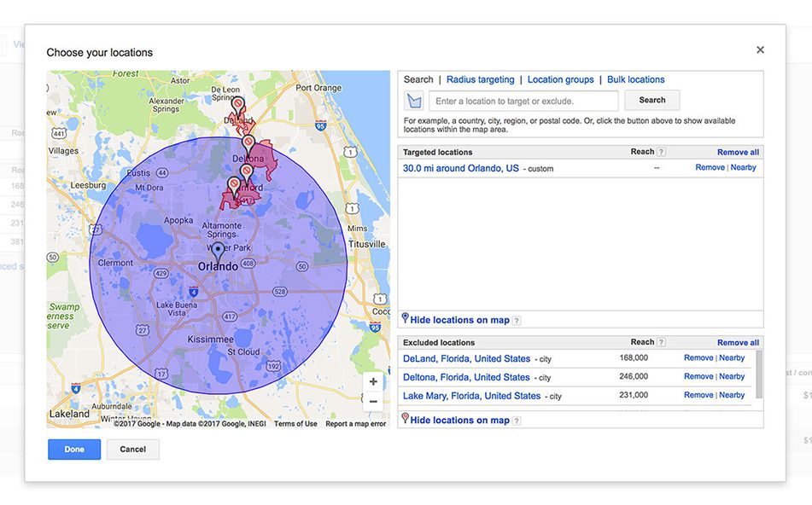Click the excluded DeLand pin on map

point(238,105)
